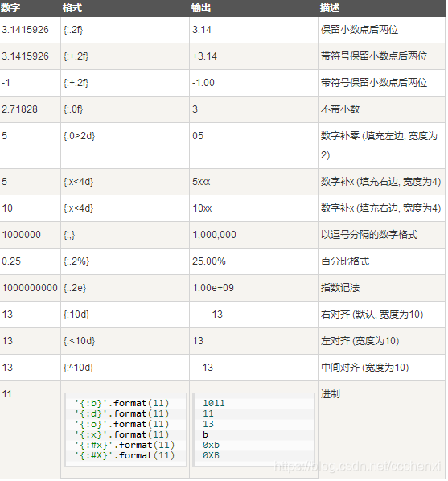Click output 13 in the 中间对齐 row
Image resolution: width=448 pixels, height=481 pixels.
click(208, 368)
